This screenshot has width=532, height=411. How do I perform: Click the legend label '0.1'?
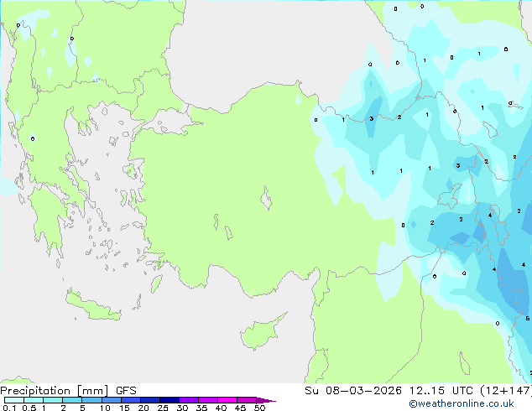9,408
